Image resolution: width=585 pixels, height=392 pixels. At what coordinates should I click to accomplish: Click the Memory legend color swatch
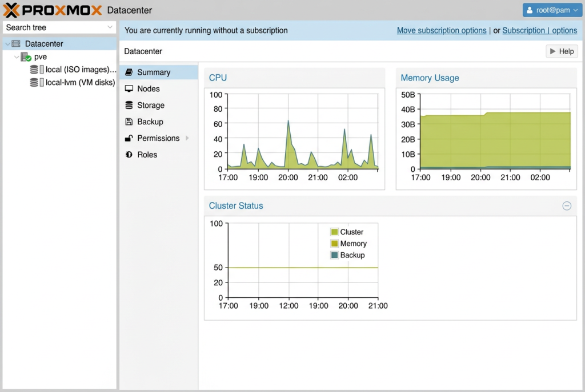coord(334,243)
